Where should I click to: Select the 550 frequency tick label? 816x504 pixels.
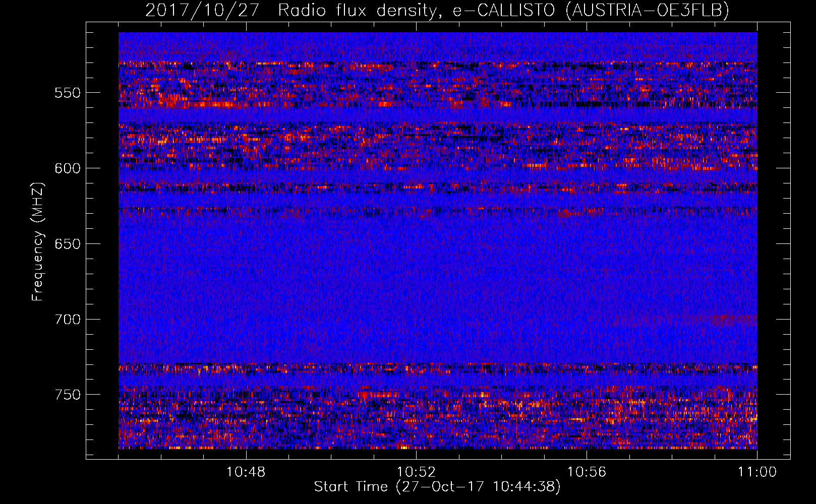click(x=68, y=93)
